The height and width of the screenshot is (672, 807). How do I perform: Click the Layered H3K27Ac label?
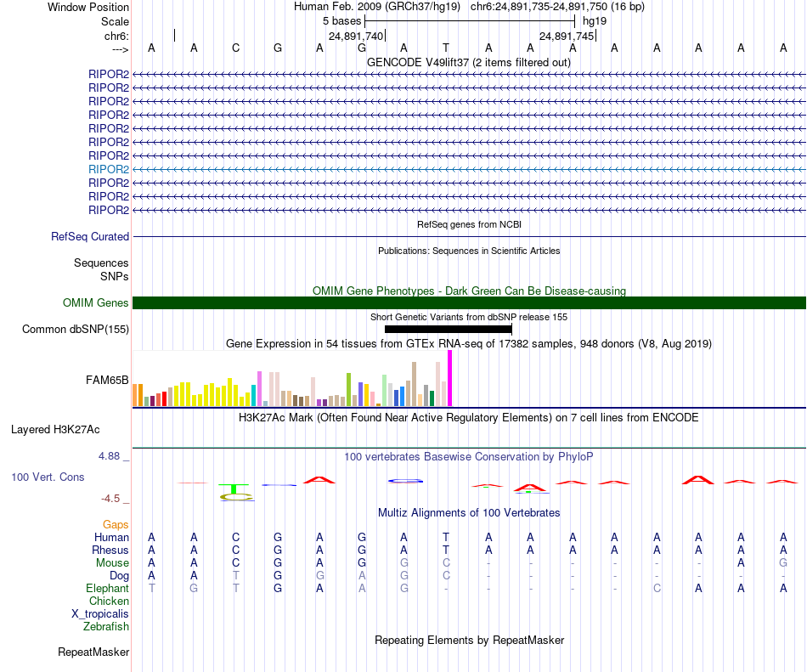pyautogui.click(x=55, y=430)
